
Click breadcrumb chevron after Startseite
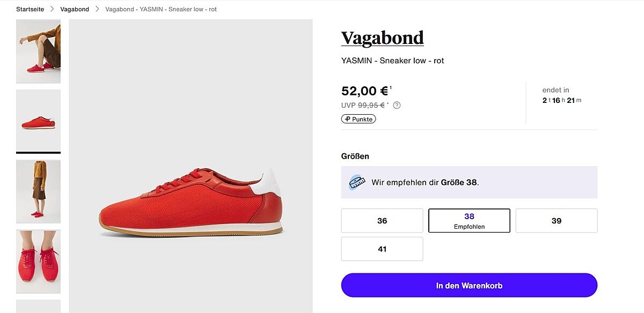click(52, 9)
